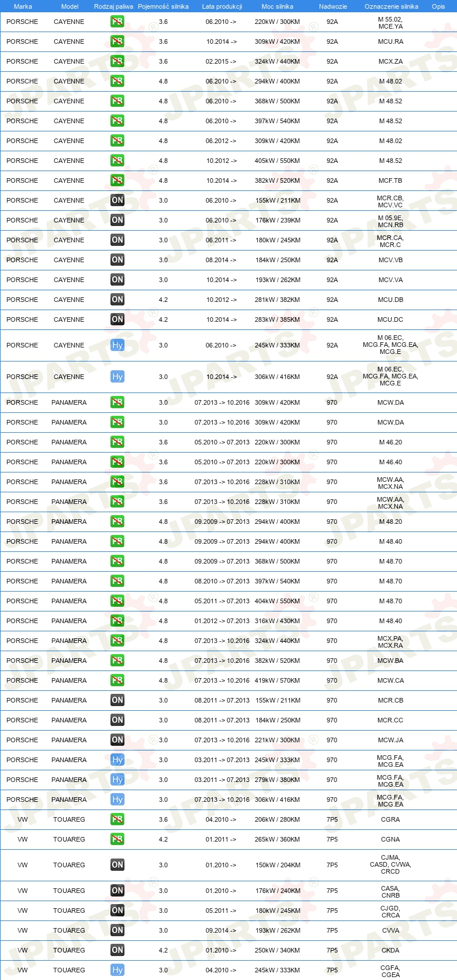Image resolution: width=457 pixels, height=980 pixels.
Task: Click the production years 08.2010 -> 07.2013
Action: tap(222, 581)
